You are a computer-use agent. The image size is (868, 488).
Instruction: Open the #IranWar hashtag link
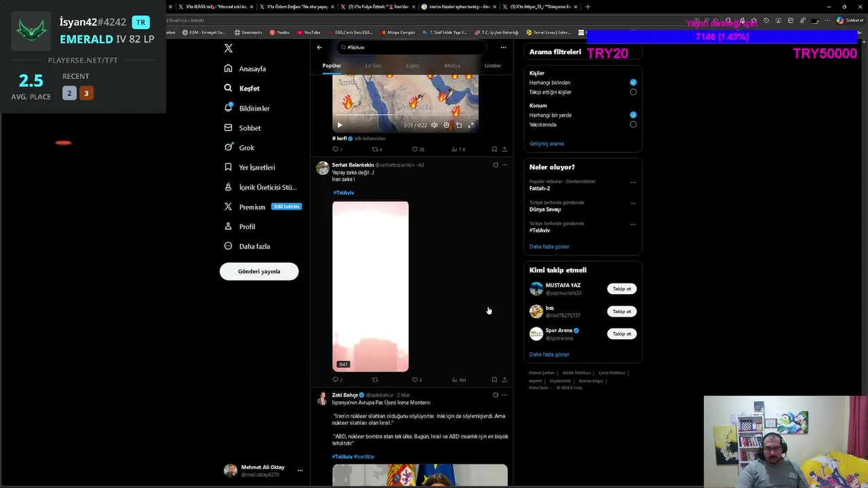[364, 457]
